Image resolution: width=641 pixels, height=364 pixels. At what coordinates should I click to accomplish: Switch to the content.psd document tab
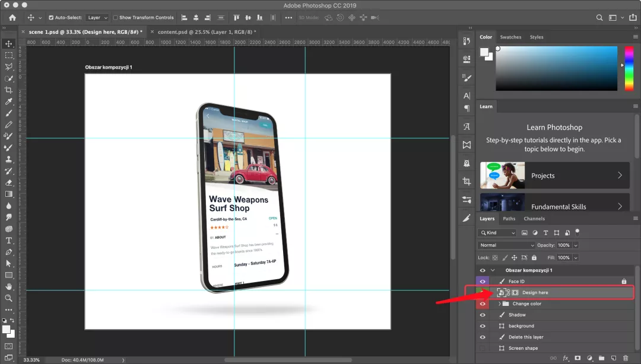[204, 31]
